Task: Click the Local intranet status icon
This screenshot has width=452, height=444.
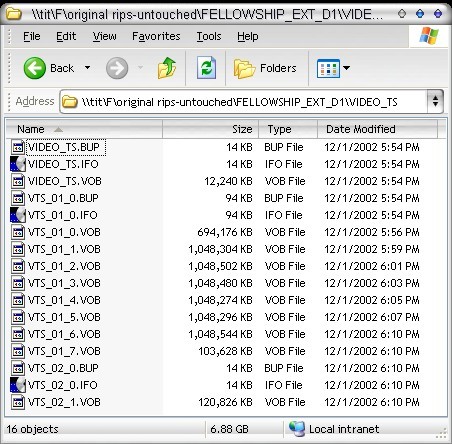Action: point(297,429)
